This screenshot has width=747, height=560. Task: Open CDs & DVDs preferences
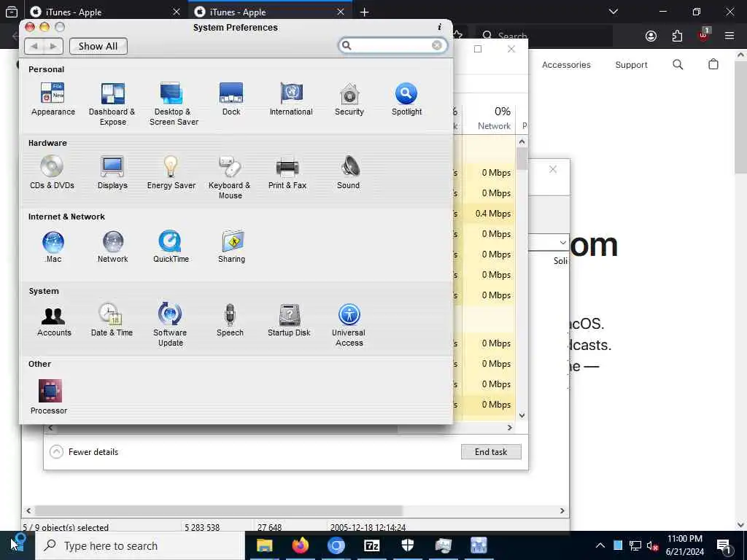click(x=52, y=172)
